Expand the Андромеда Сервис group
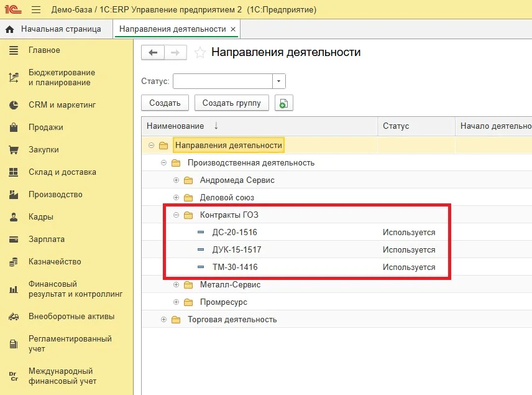The height and width of the screenshot is (395, 532). click(176, 180)
